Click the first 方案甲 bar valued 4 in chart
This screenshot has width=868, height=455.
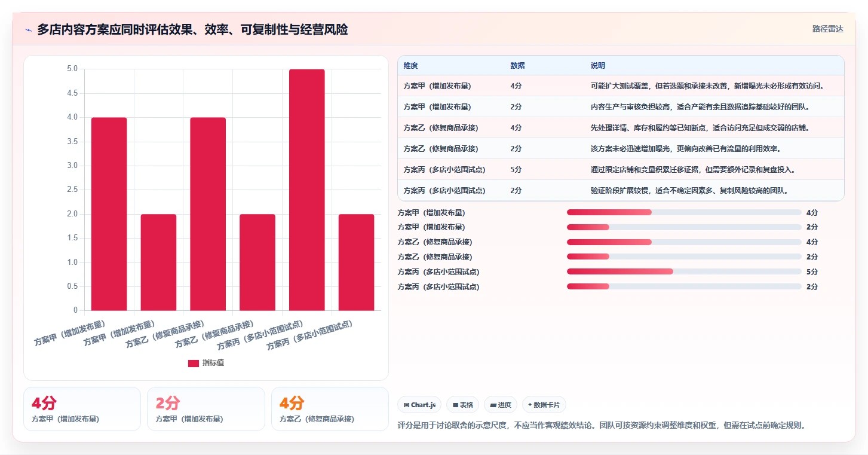(109, 214)
